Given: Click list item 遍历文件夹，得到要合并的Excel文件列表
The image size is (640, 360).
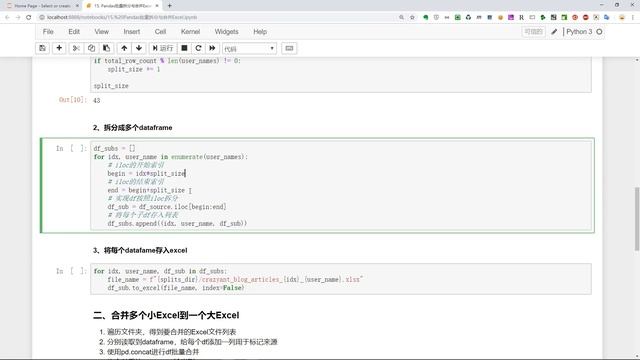Looking at the screenshot, I should pos(171,332).
